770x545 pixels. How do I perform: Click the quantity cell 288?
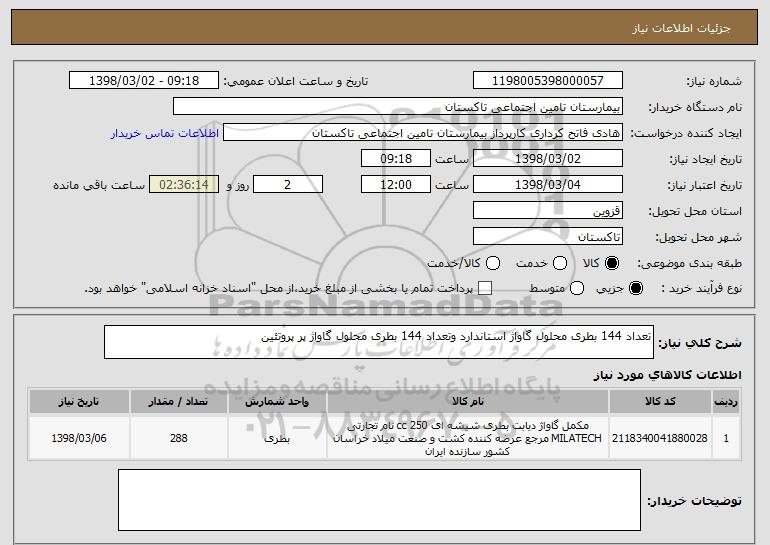(x=179, y=438)
